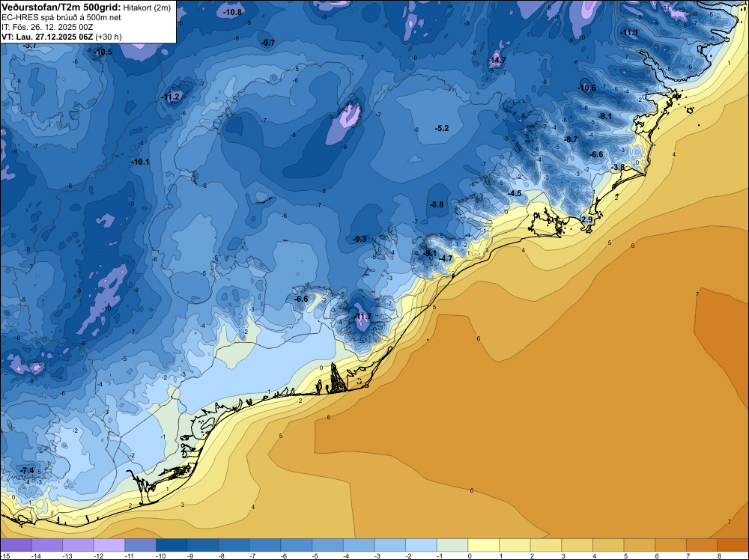Click the -14.7 temperature label on the map
This screenshot has width=749, height=560.
(x=497, y=60)
